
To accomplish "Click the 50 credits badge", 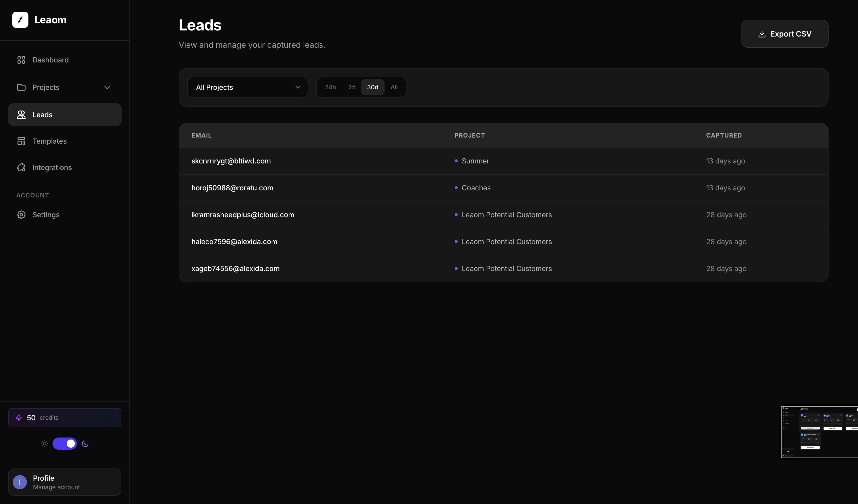I will click(x=64, y=417).
